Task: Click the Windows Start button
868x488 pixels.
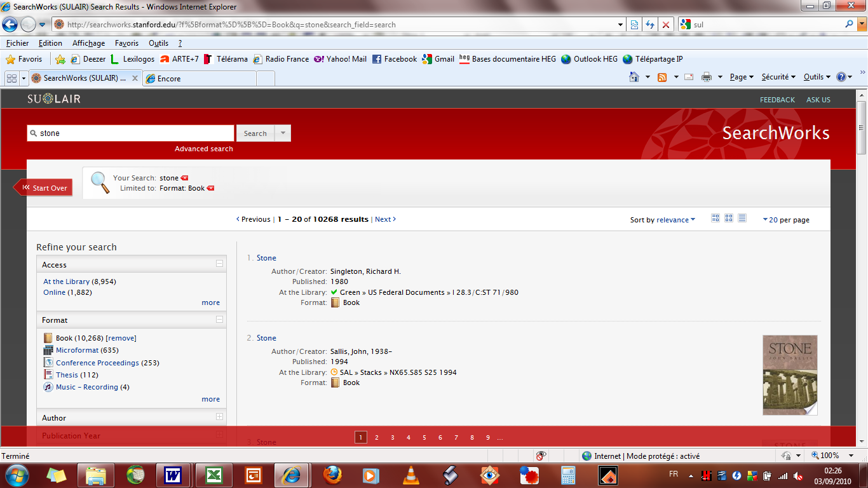Action: click(x=17, y=475)
